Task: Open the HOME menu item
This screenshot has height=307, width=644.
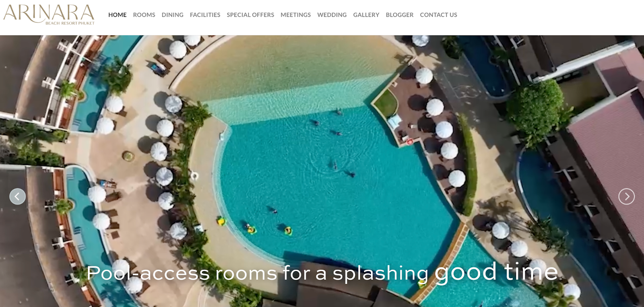Action: point(118,15)
